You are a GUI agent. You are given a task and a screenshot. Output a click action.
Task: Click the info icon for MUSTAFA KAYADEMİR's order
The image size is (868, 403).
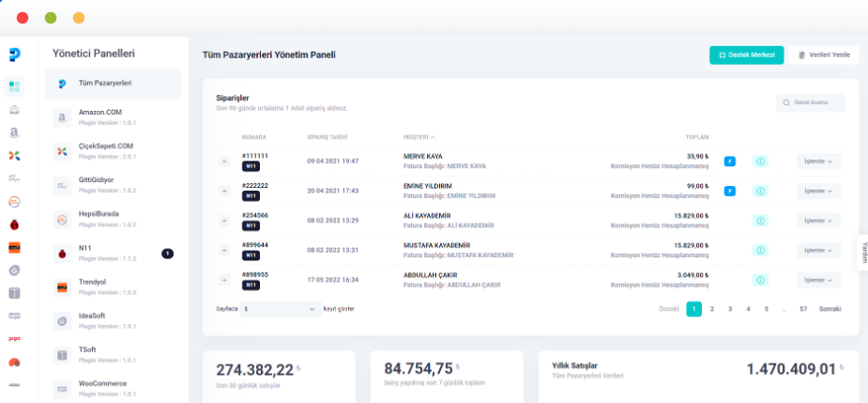pyautogui.click(x=760, y=250)
